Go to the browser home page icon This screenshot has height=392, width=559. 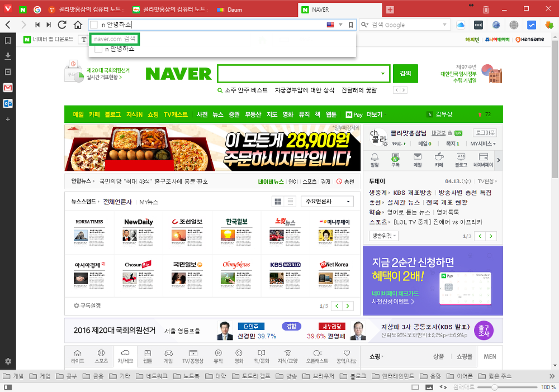point(78,25)
